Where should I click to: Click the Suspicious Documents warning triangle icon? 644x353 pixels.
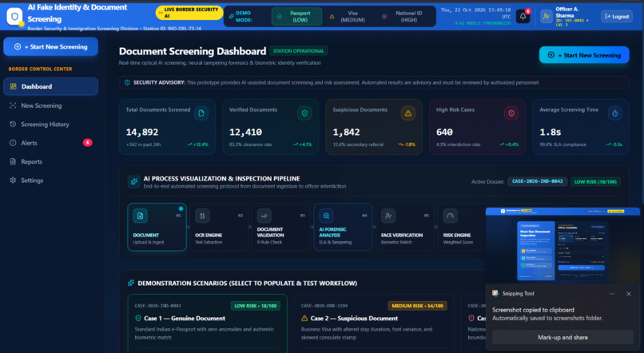[x=407, y=113]
